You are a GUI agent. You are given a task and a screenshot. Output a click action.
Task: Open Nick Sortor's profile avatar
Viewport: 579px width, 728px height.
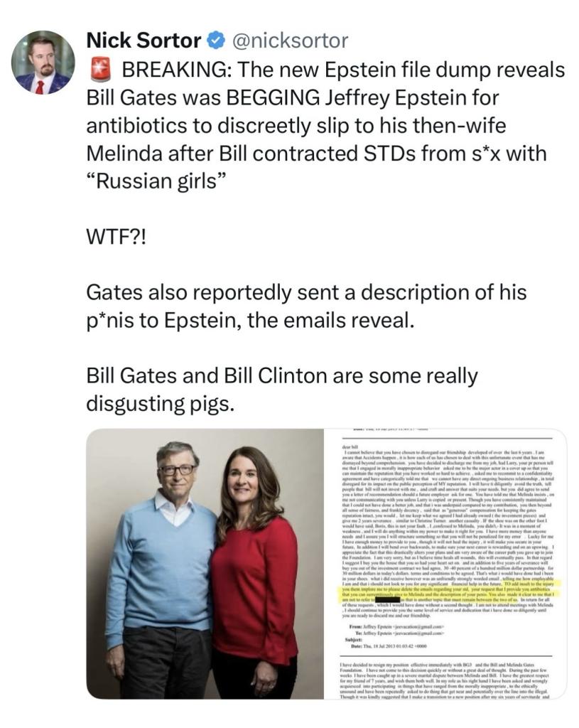tap(43, 63)
